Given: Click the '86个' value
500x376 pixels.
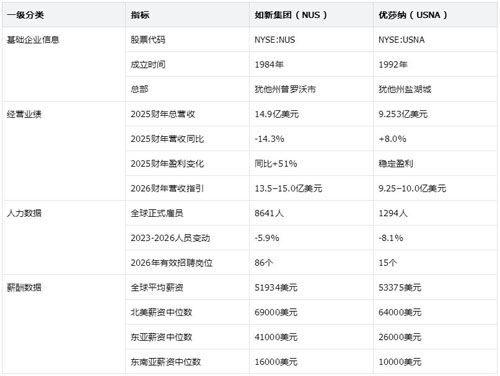Looking at the screenshot, I should pyautogui.click(x=264, y=263).
